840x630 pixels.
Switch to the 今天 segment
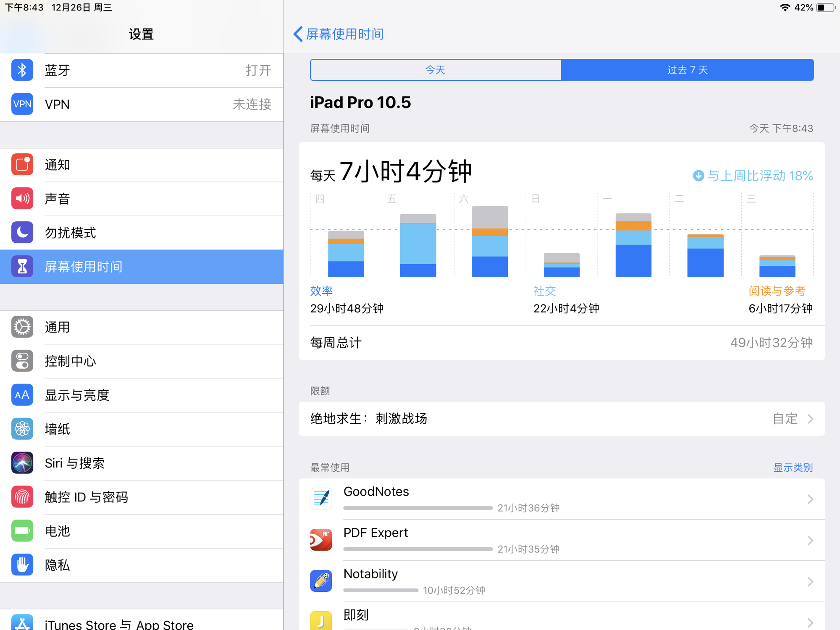435,70
